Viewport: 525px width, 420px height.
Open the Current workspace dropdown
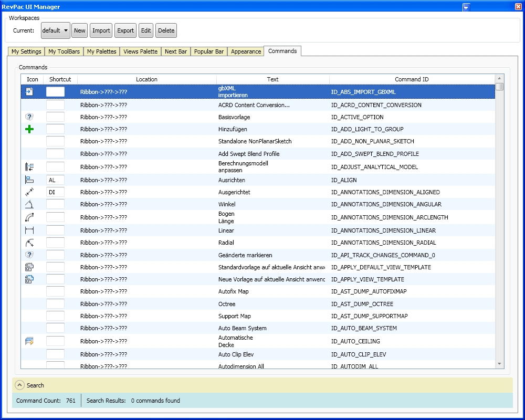[x=56, y=30]
